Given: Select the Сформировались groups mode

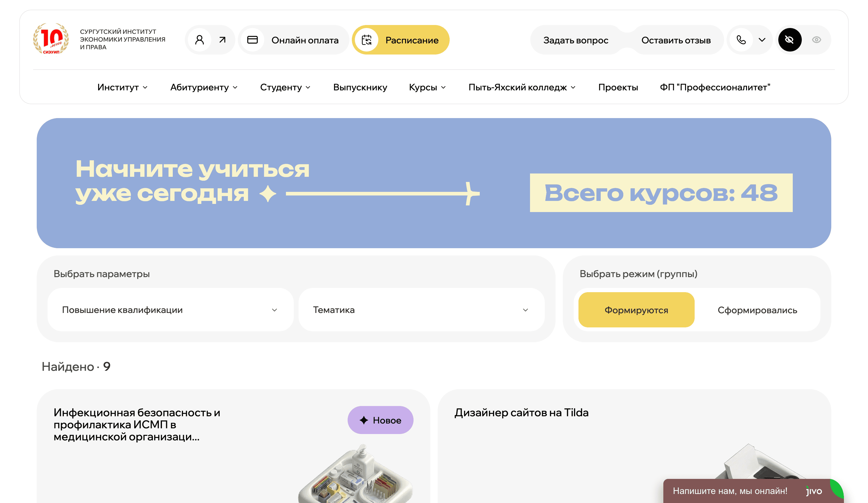Looking at the screenshot, I should (x=757, y=310).
